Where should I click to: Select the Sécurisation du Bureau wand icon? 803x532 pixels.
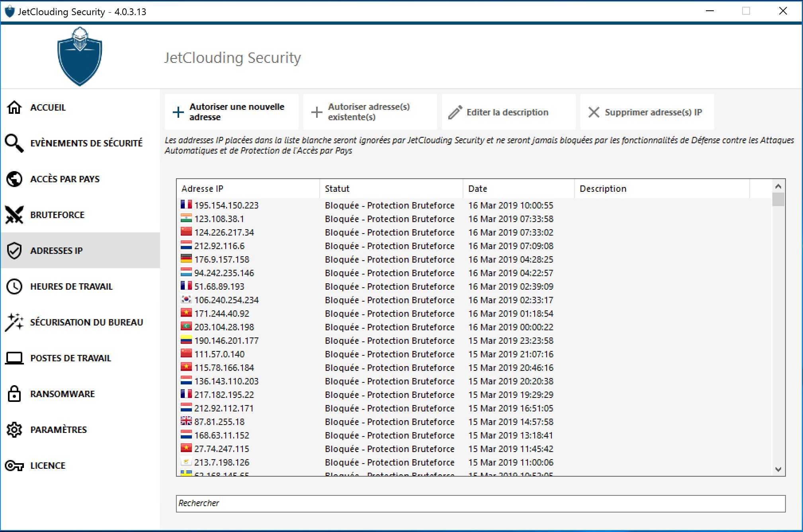(14, 322)
